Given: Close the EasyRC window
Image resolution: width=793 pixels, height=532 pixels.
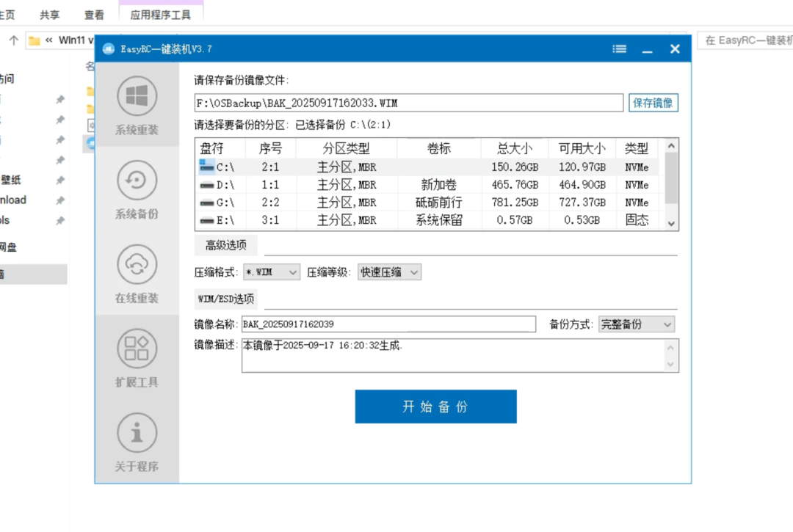Looking at the screenshot, I should [x=675, y=49].
